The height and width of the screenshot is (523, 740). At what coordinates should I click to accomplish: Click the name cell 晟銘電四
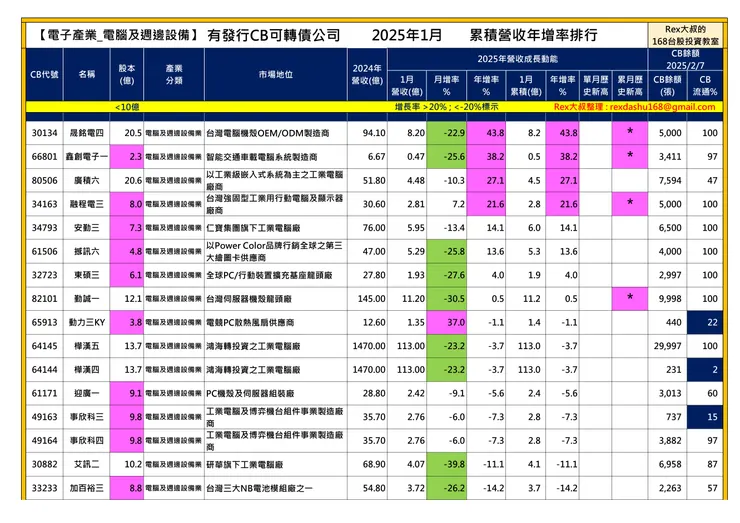click(86, 133)
